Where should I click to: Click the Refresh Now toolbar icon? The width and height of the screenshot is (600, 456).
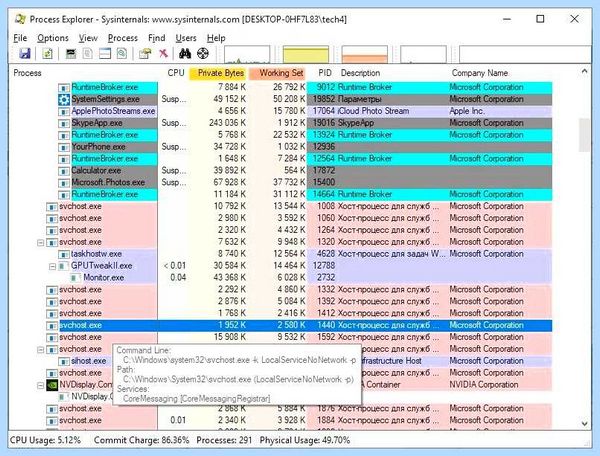click(x=47, y=54)
